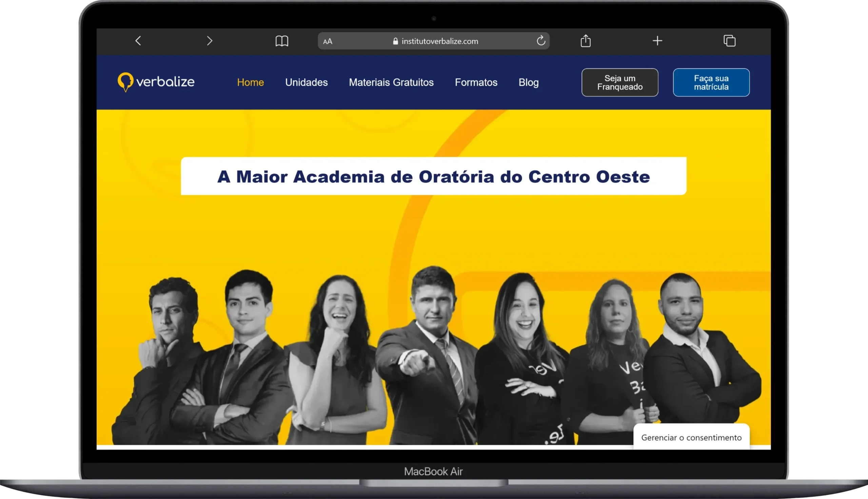Open the bookmarks book icon
The image size is (868, 499).
pyautogui.click(x=282, y=41)
